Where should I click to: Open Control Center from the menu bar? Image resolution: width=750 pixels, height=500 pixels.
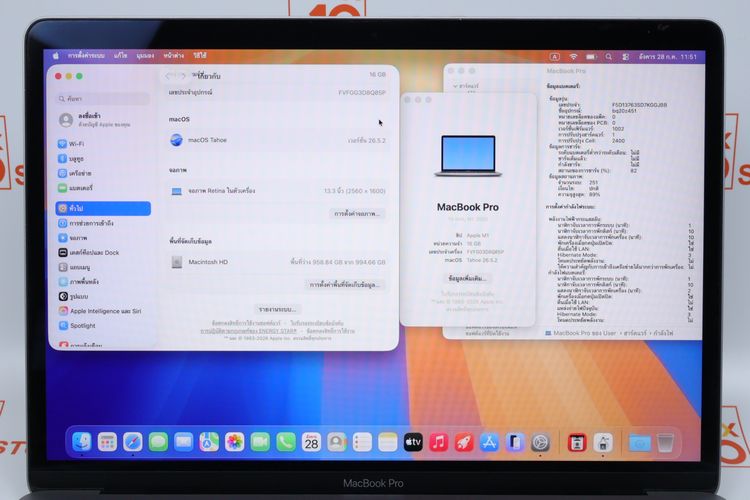pos(626,56)
